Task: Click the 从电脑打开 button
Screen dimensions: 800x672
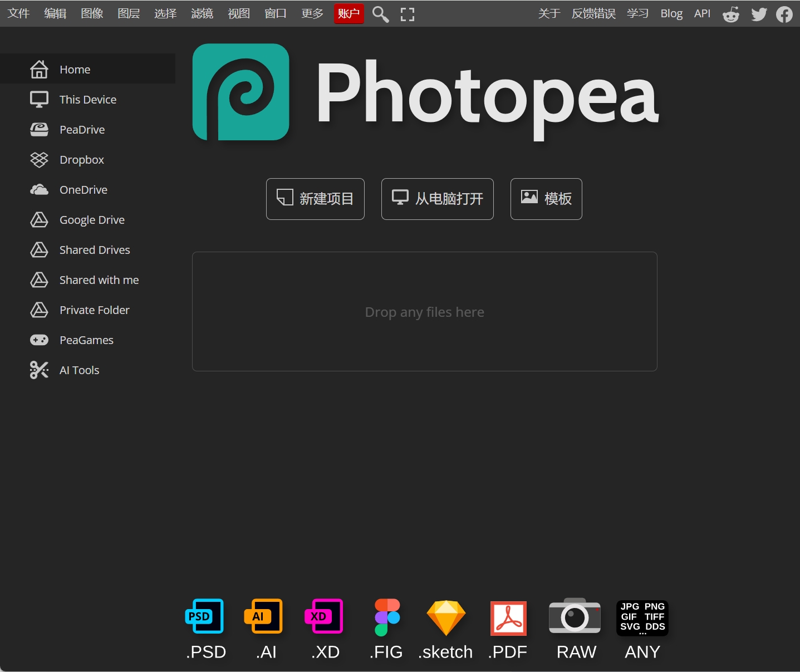Action: [x=438, y=199]
